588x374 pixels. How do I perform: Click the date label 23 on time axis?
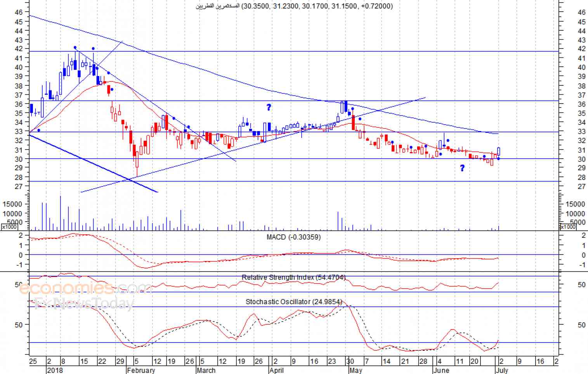click(x=332, y=361)
